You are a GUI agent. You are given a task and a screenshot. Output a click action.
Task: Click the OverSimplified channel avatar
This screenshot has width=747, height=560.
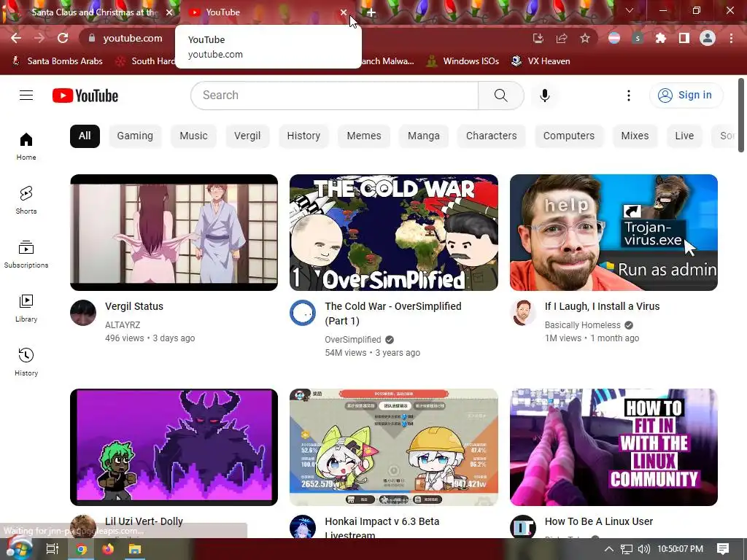[303, 313]
